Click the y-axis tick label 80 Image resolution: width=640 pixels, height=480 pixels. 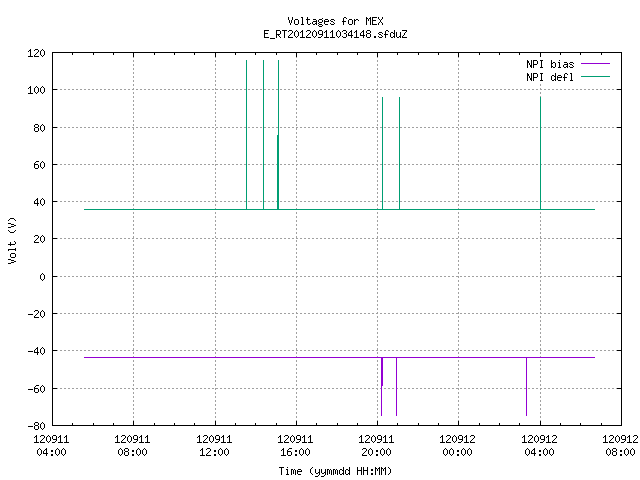click(x=39, y=128)
